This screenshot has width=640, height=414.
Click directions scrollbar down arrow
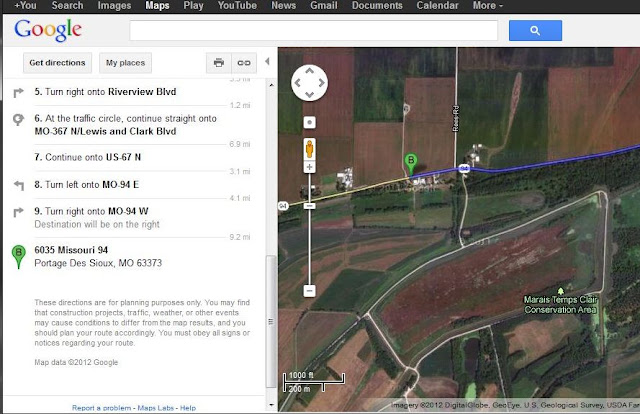click(271, 405)
